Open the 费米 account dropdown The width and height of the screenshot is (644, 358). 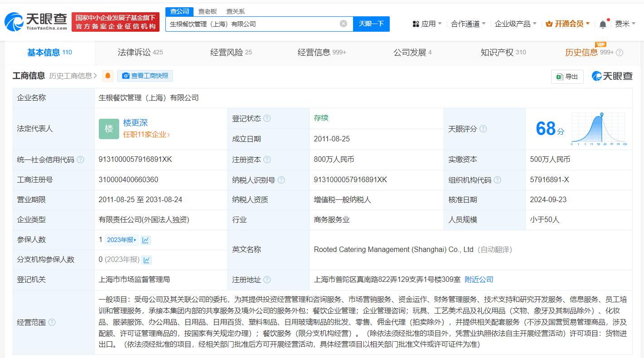625,24
